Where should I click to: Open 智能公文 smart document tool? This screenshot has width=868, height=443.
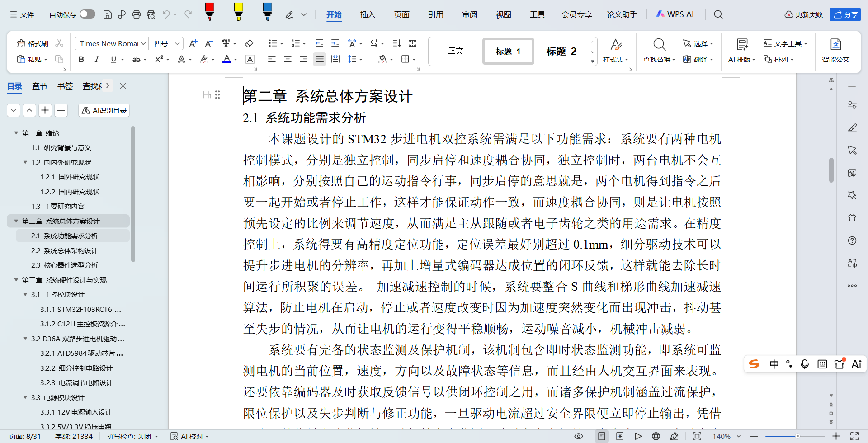coord(835,50)
